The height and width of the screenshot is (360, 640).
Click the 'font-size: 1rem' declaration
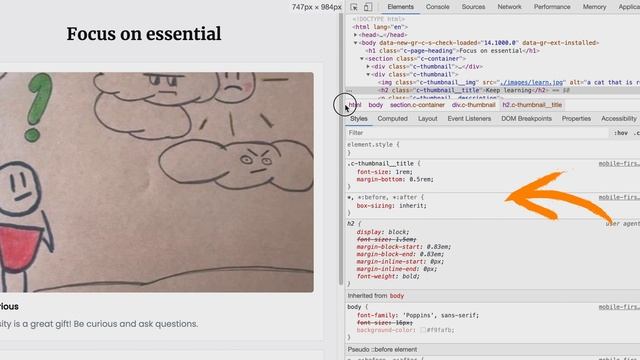coord(384,172)
